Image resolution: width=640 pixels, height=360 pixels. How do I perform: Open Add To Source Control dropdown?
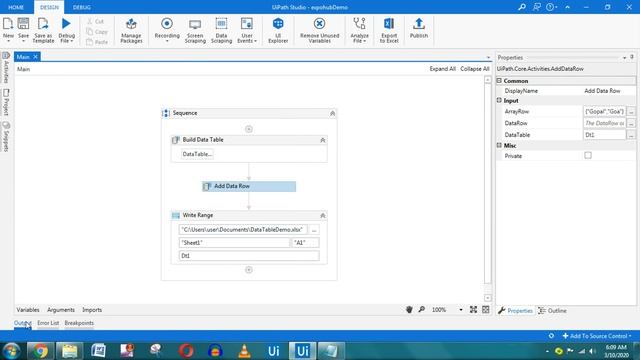tap(597, 336)
